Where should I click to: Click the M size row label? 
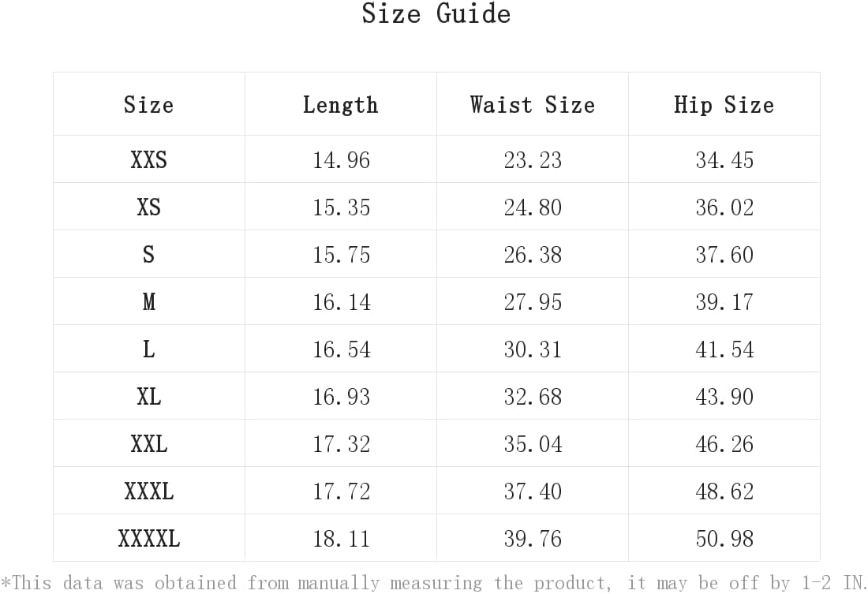click(x=148, y=301)
